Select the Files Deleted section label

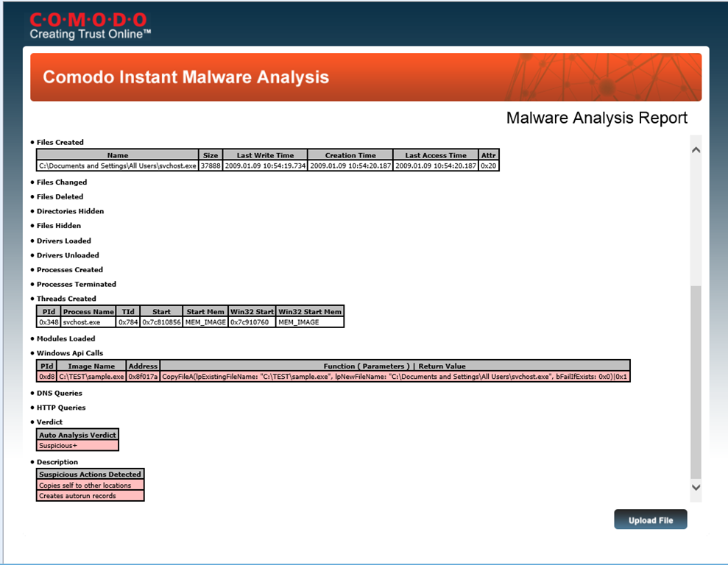click(60, 196)
